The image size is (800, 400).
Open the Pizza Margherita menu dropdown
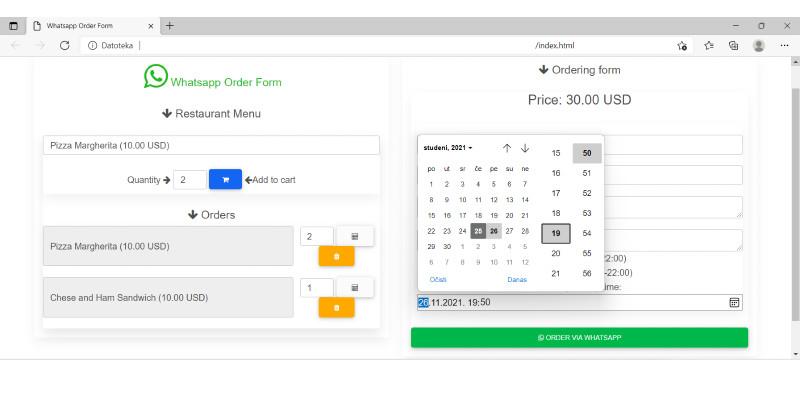coord(211,145)
